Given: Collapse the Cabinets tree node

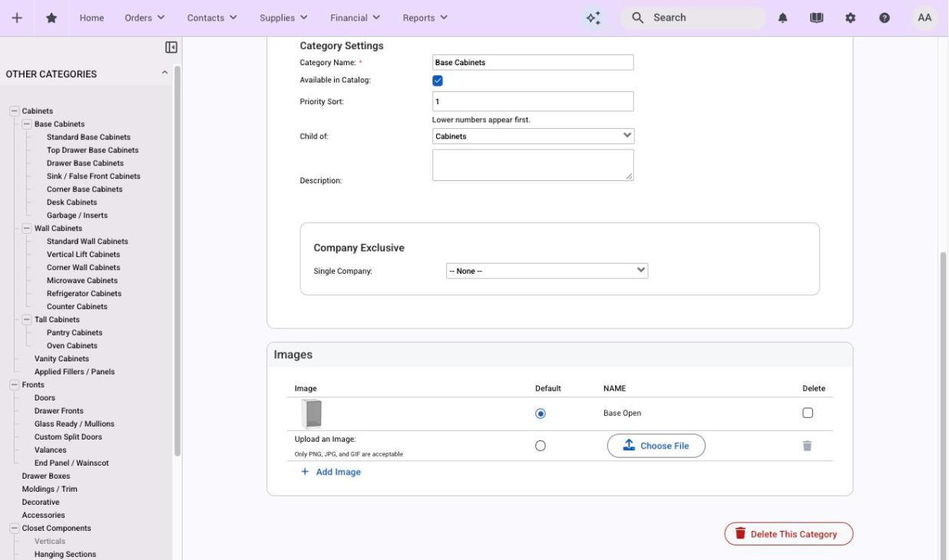Looking at the screenshot, I should 14,111.
